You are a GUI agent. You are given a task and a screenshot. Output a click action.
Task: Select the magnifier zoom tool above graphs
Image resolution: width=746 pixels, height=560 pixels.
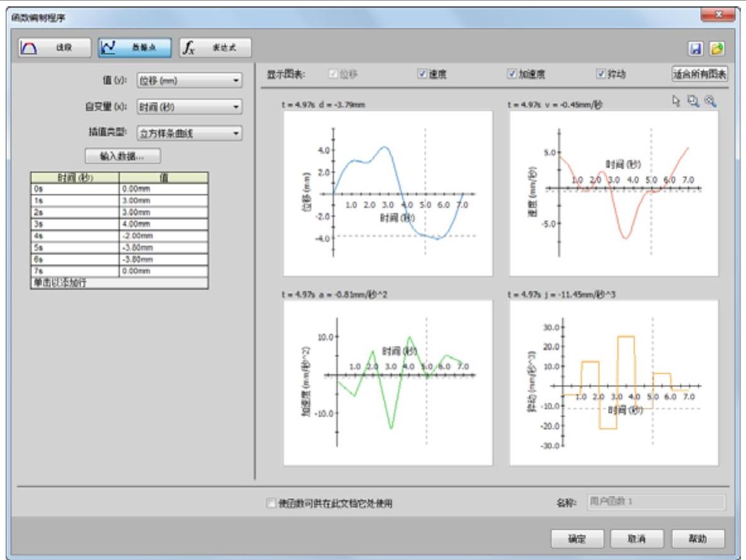point(710,101)
